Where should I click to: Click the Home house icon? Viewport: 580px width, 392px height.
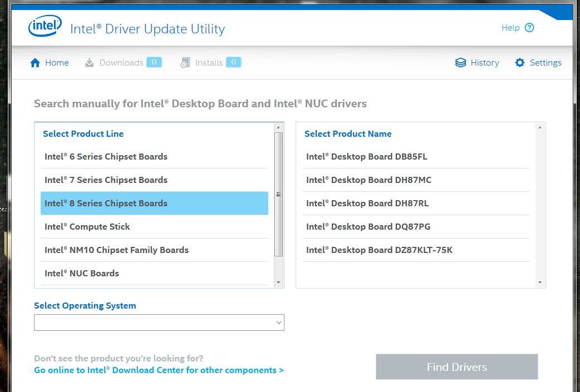point(35,63)
